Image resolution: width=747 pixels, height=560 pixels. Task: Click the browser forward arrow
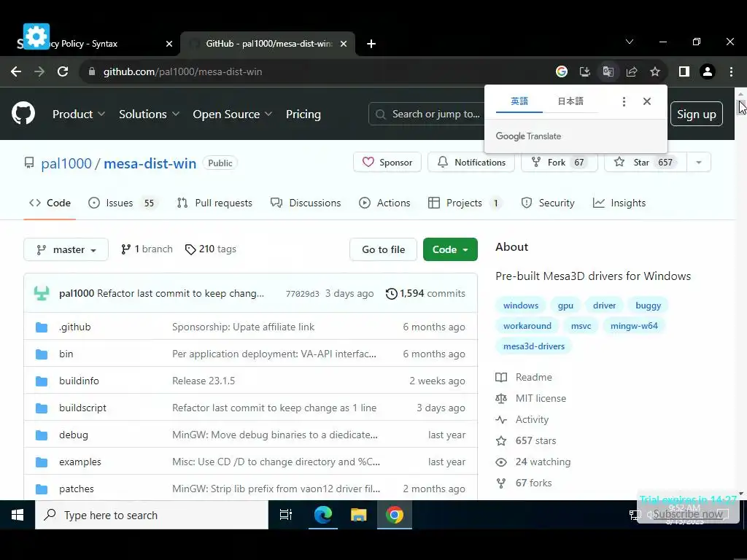point(39,71)
